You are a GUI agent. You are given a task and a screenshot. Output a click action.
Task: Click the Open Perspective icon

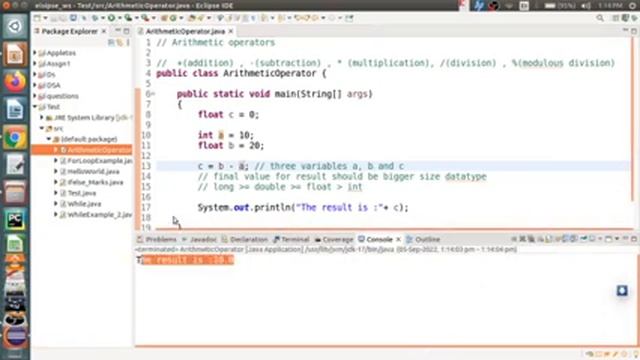pos(616,18)
